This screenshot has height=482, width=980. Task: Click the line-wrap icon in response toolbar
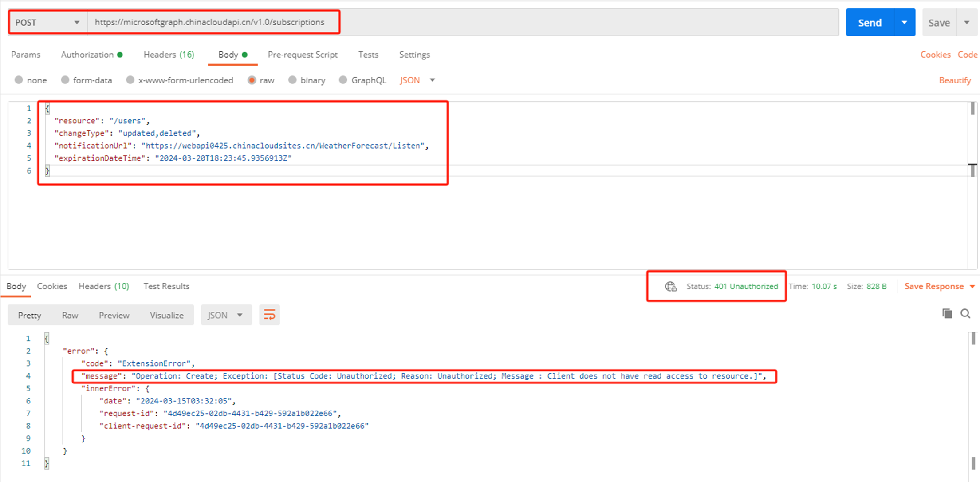coord(269,315)
